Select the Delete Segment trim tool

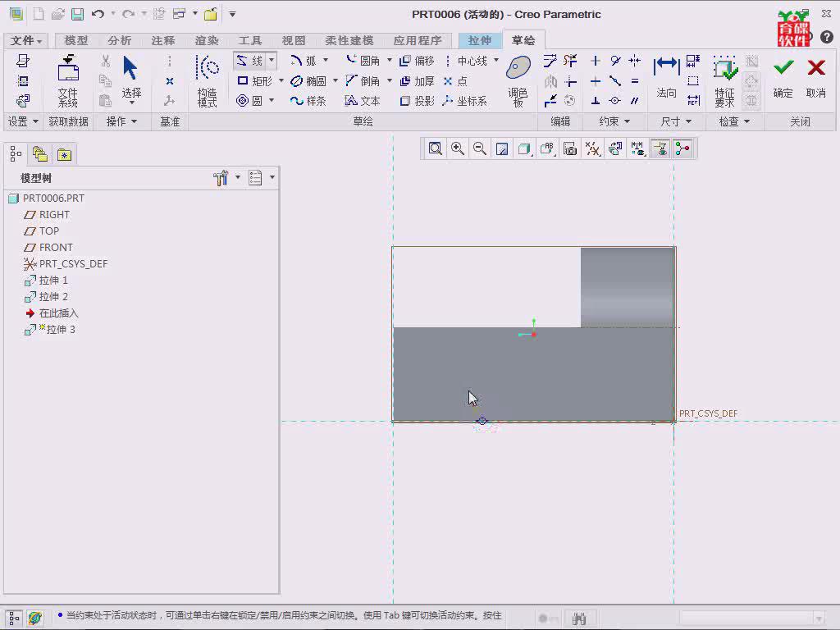coord(570,61)
